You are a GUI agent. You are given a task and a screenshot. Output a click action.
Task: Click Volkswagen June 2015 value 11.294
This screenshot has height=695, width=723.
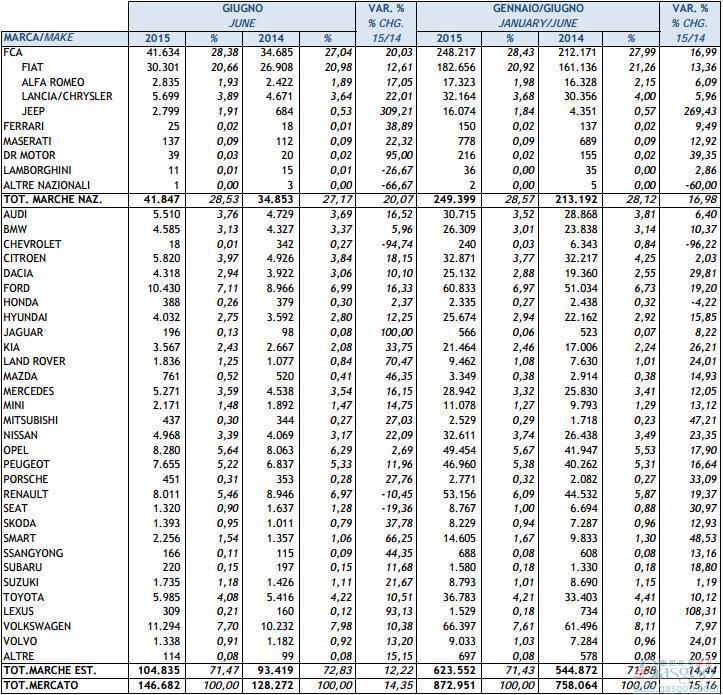pos(163,626)
